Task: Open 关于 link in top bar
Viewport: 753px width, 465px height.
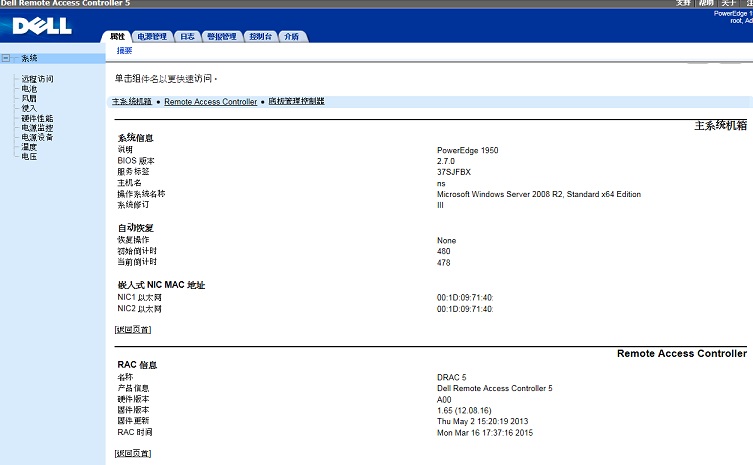Action: click(730, 4)
